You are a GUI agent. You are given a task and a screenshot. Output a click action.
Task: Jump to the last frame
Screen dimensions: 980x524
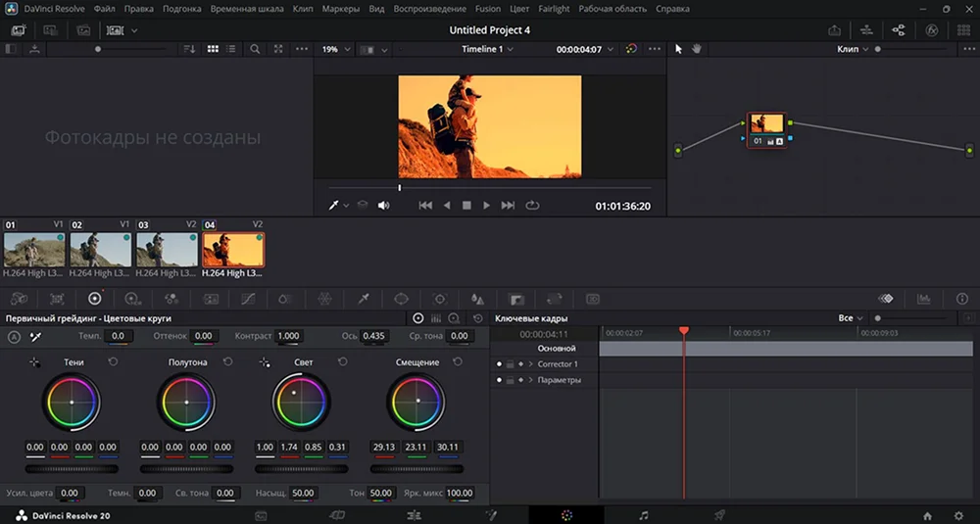pyautogui.click(x=508, y=205)
